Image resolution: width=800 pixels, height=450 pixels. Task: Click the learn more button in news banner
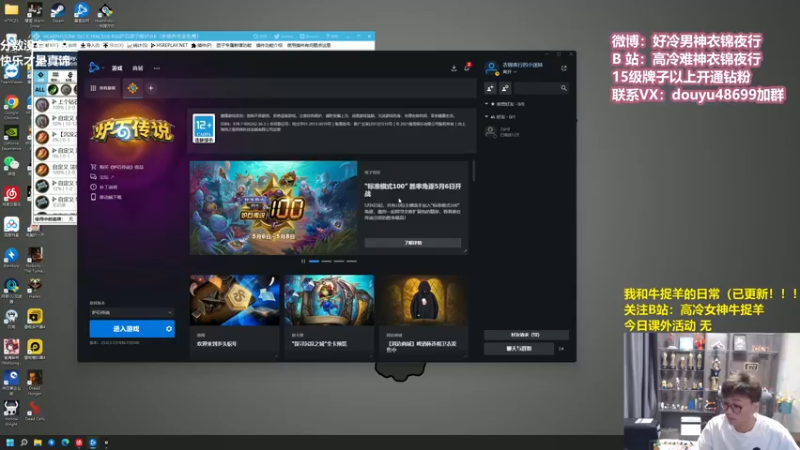[x=413, y=243]
